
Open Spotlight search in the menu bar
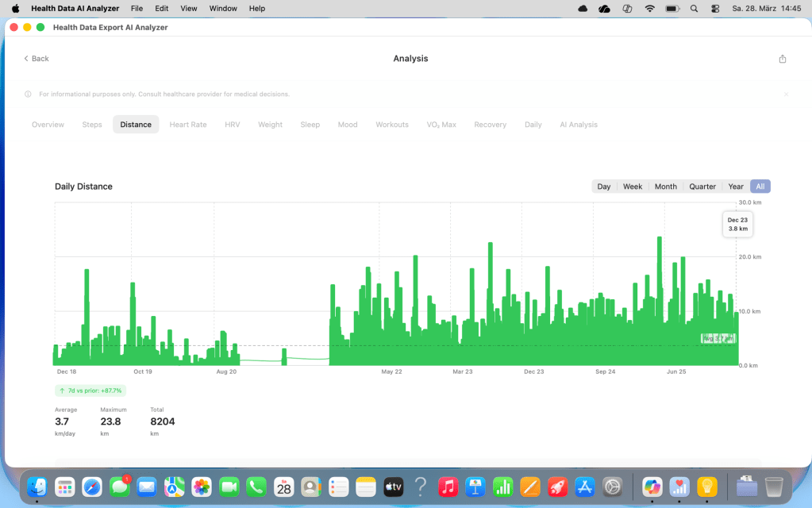point(695,8)
